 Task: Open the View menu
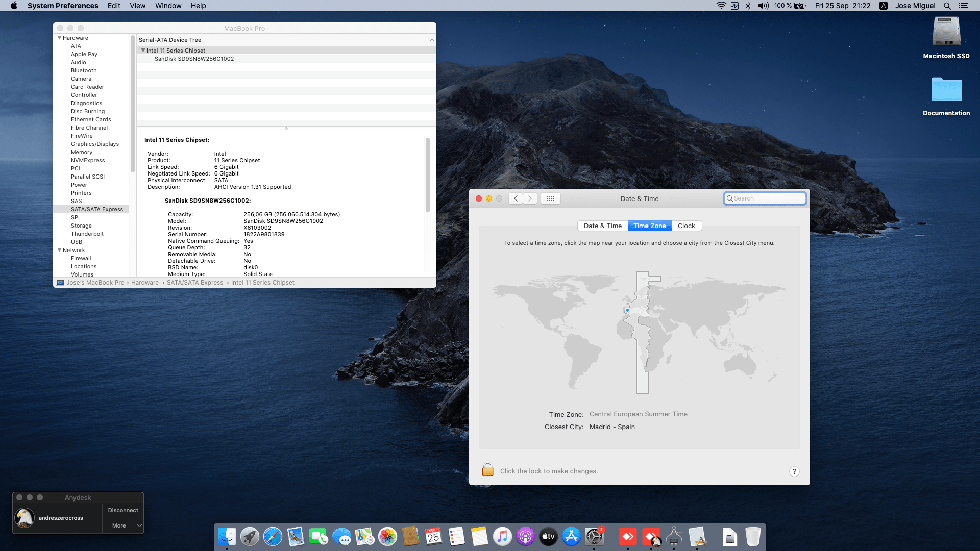coord(138,6)
